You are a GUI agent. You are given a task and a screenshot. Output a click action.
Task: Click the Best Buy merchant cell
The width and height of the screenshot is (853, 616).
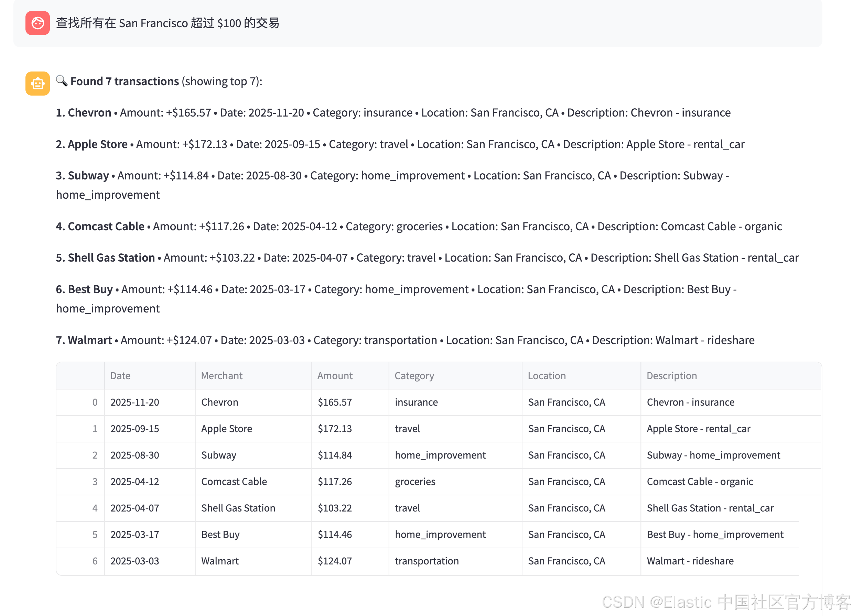pos(253,535)
